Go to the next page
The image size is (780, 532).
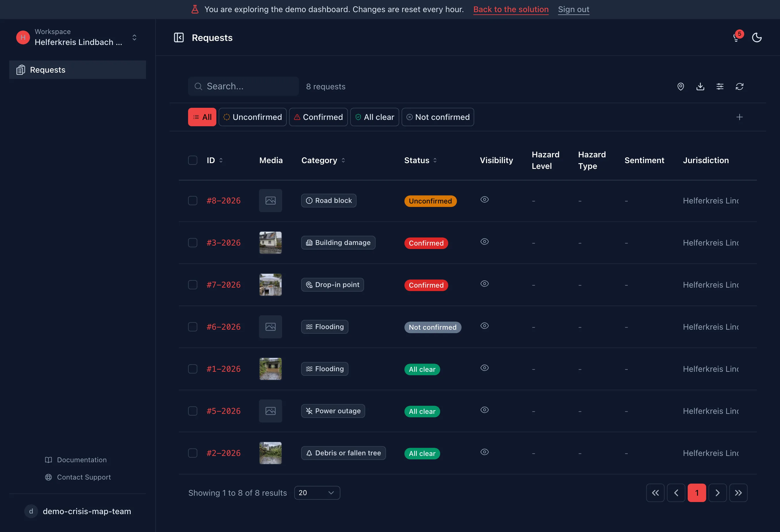717,493
